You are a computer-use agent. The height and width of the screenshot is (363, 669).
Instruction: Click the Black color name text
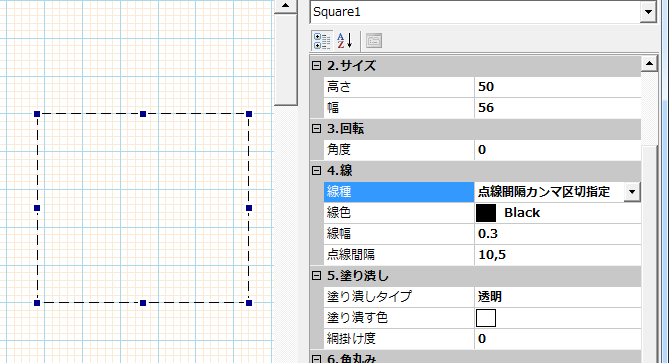[522, 213]
